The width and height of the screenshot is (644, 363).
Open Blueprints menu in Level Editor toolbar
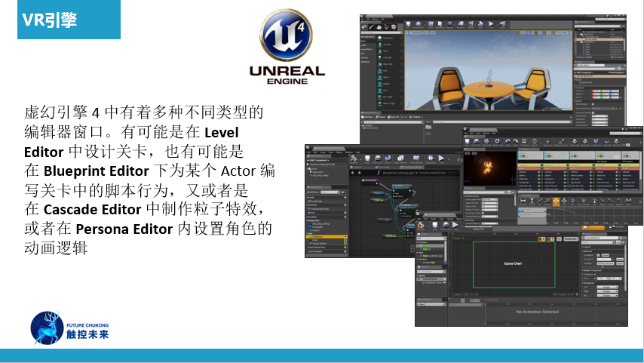(461, 25)
